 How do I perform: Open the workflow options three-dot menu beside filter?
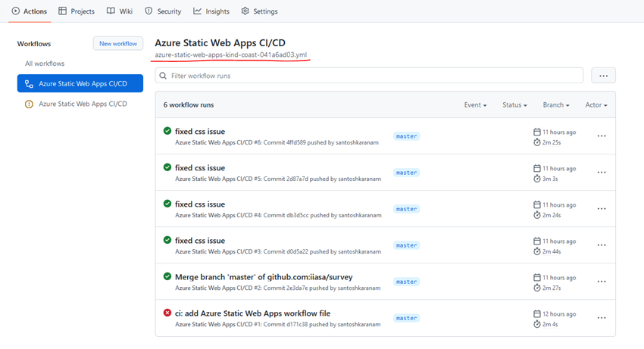(x=603, y=76)
